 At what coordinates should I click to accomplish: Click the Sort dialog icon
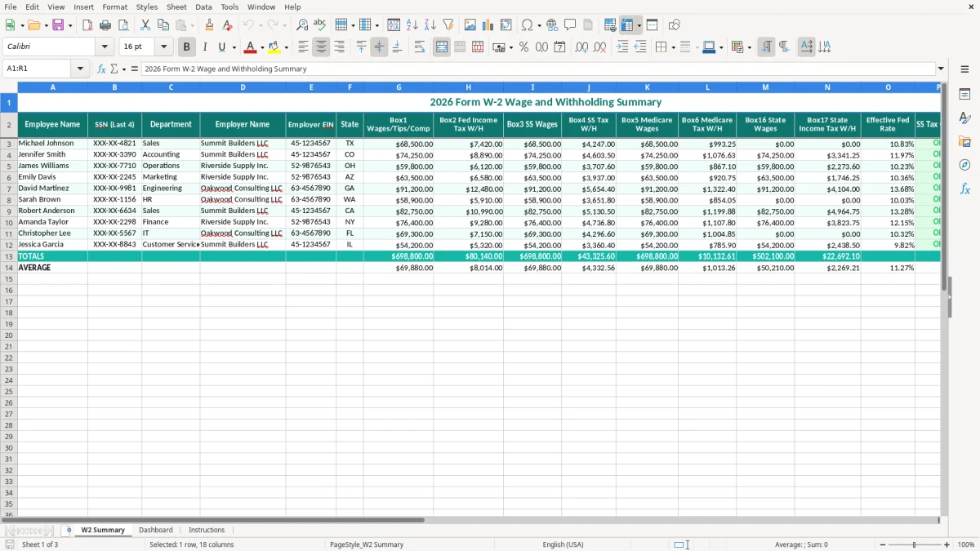click(x=394, y=25)
